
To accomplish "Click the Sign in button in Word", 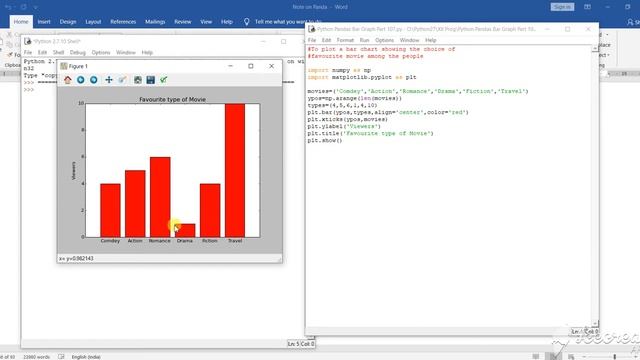I will click(x=562, y=7).
